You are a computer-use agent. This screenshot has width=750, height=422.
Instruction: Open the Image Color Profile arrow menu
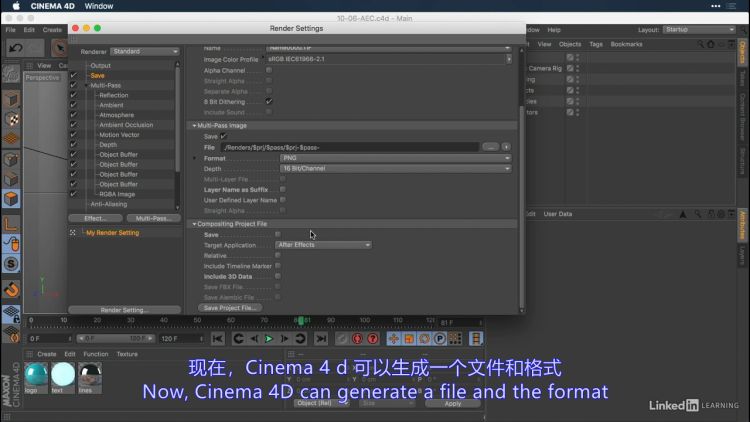pyautogui.click(x=509, y=59)
